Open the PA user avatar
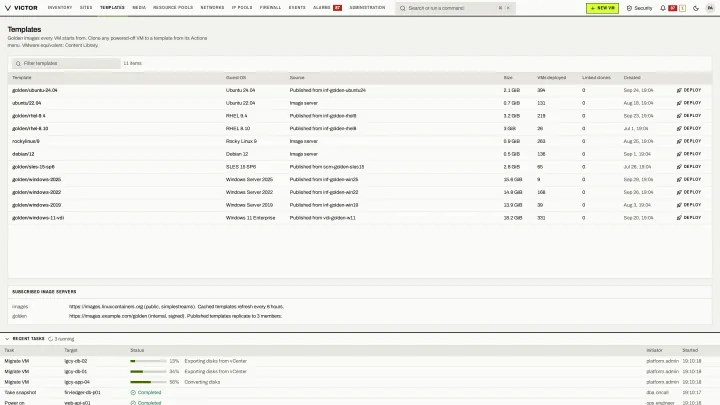 pyautogui.click(x=710, y=8)
